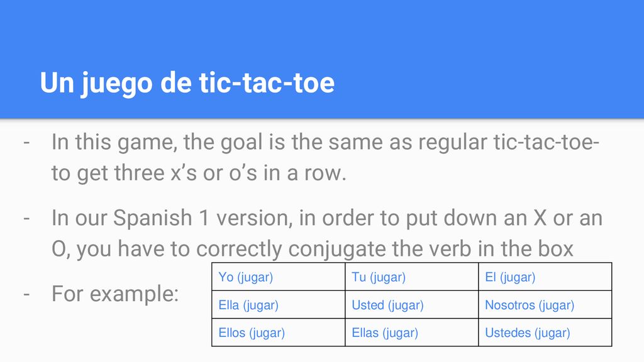Select the 'Ellas (jugar)' table cell
644x362 pixels.
point(411,332)
